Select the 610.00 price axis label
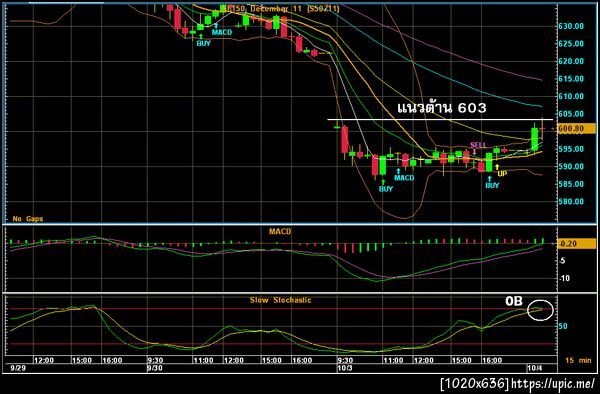The image size is (600, 394). point(571,96)
